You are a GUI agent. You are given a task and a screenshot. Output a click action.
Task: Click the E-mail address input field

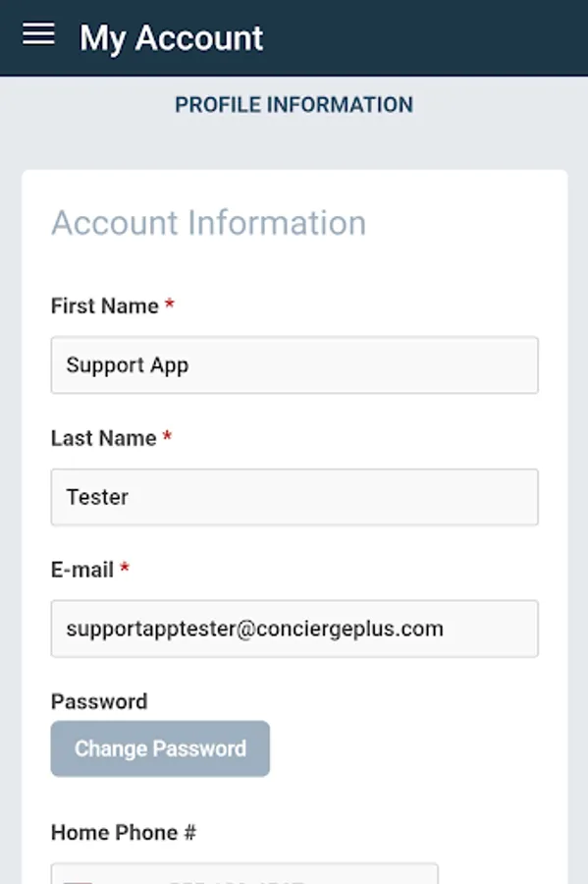pyautogui.click(x=294, y=629)
